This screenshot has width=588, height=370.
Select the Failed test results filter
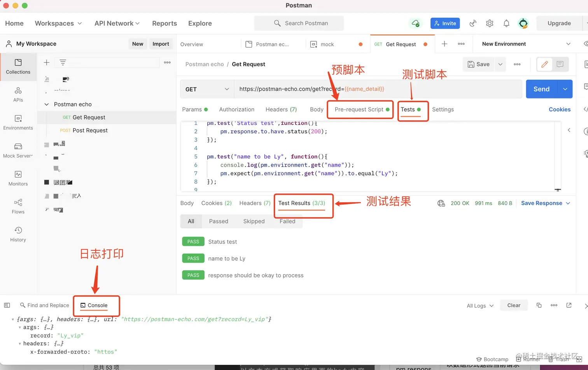pos(287,221)
